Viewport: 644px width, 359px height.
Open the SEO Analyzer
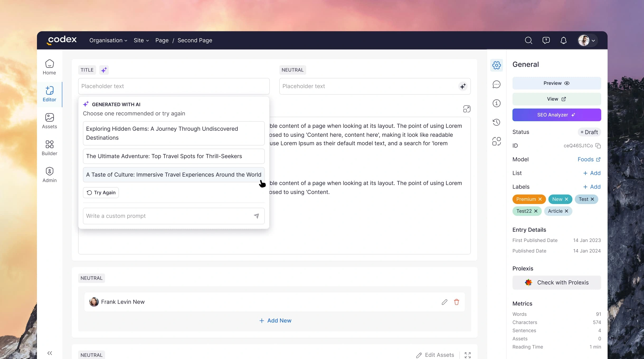tap(556, 115)
